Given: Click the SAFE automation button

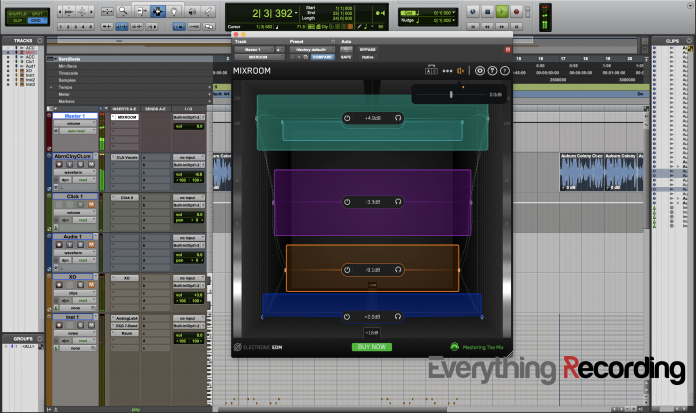Looking at the screenshot, I should coord(346,57).
